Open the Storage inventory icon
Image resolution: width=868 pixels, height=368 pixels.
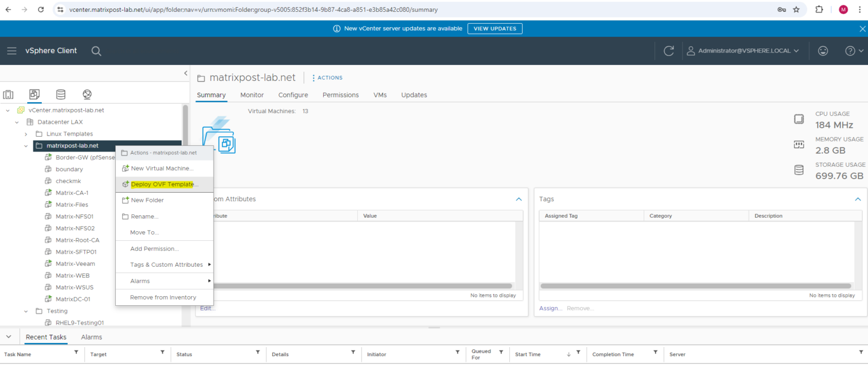coord(60,94)
